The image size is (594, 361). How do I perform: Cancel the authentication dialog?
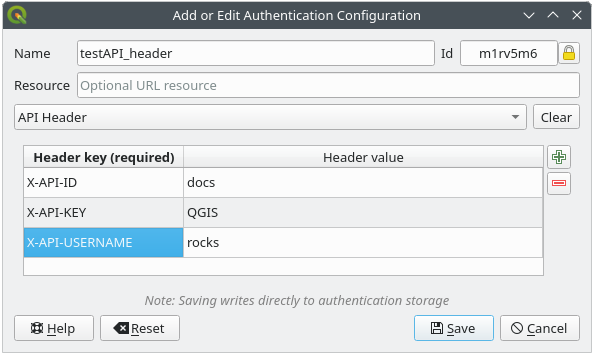point(539,328)
